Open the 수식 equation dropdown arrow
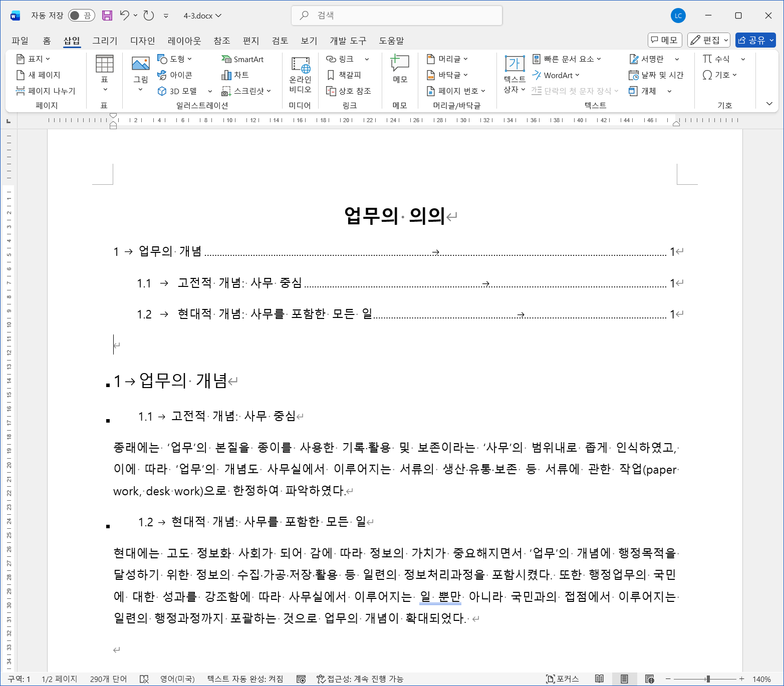 click(743, 59)
